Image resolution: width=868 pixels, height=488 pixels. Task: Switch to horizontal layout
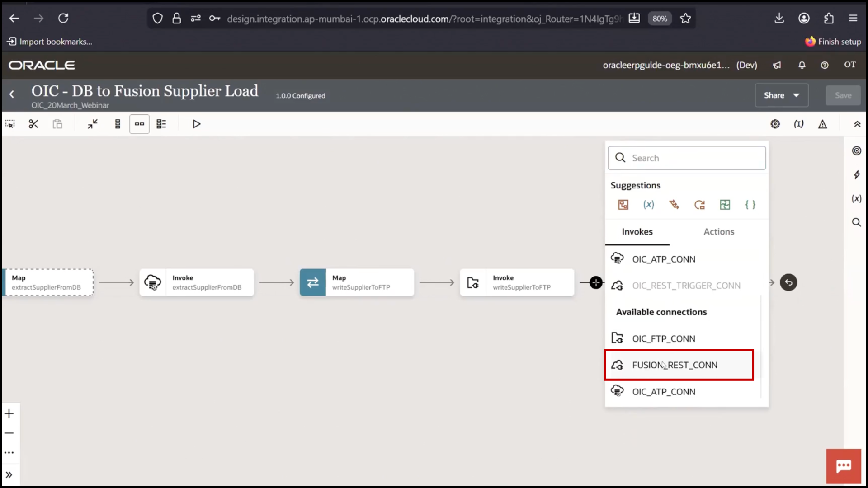click(x=139, y=124)
